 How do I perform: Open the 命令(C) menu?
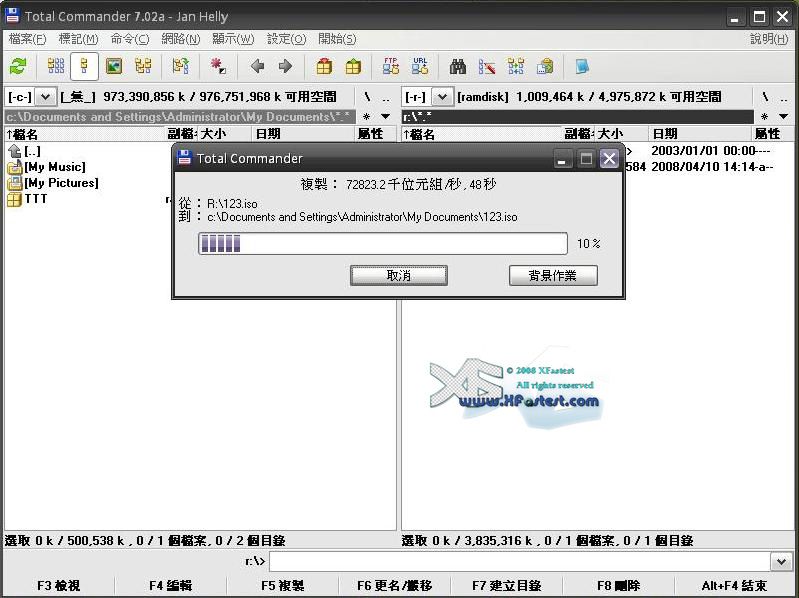click(130, 39)
